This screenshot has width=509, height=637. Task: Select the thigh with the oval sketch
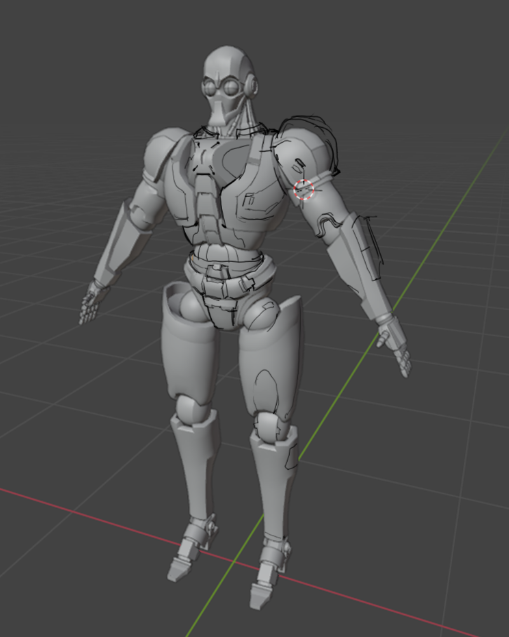tap(269, 357)
